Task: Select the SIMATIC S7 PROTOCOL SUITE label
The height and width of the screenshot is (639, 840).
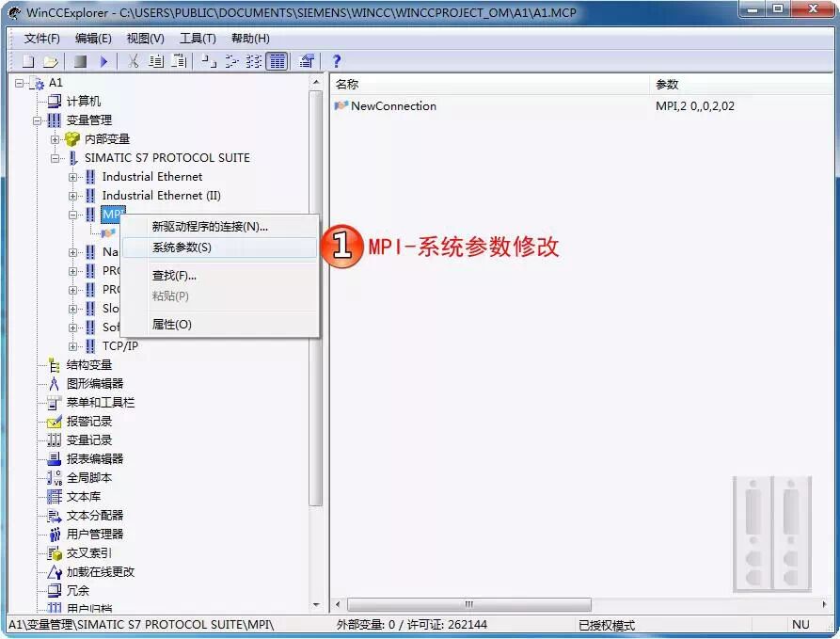Action: coord(167,158)
